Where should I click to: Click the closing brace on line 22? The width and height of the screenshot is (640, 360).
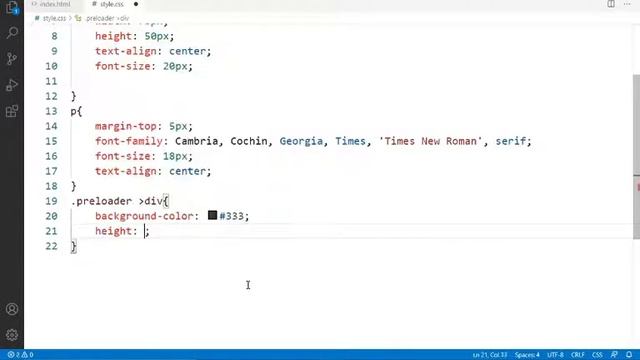tap(73, 246)
